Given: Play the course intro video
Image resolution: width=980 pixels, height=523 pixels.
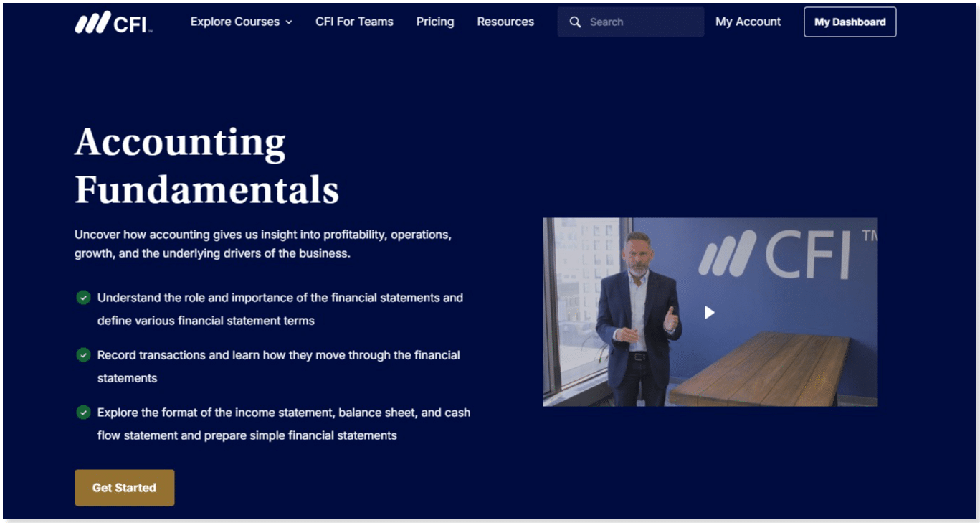Looking at the screenshot, I should [x=709, y=312].
